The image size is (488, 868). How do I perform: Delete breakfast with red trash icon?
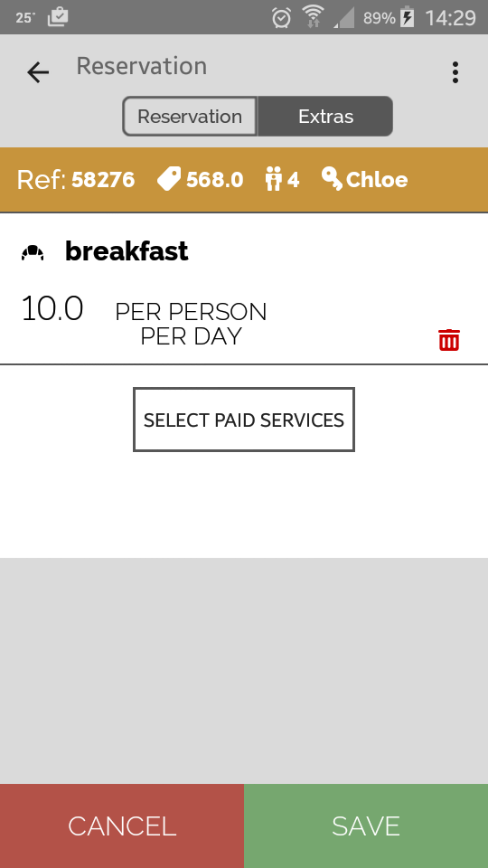pos(449,340)
